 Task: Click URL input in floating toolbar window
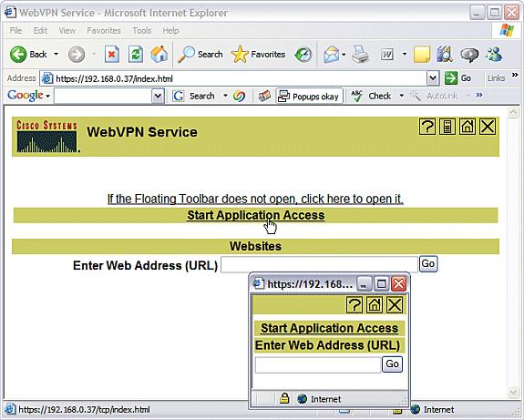[318, 364]
